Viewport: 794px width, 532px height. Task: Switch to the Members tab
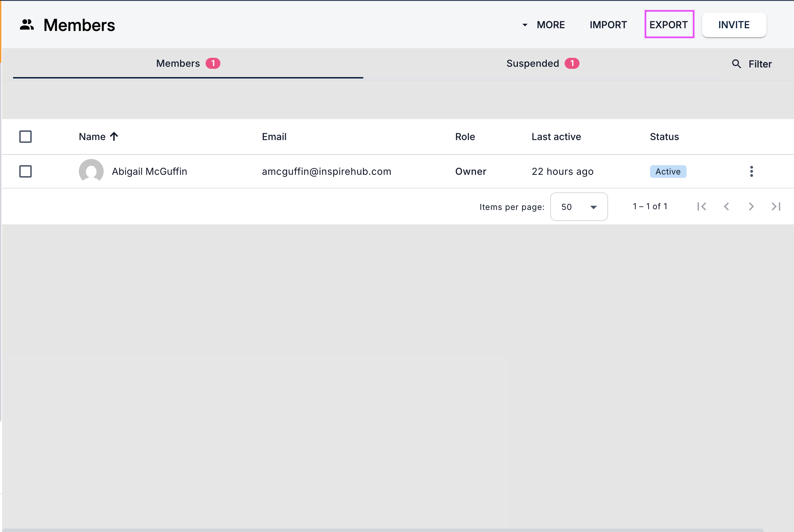click(188, 63)
